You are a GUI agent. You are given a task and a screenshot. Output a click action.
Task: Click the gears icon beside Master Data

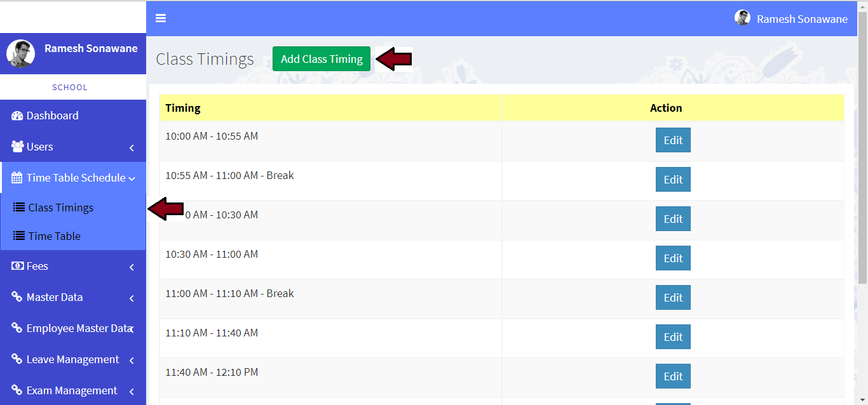coord(17,297)
